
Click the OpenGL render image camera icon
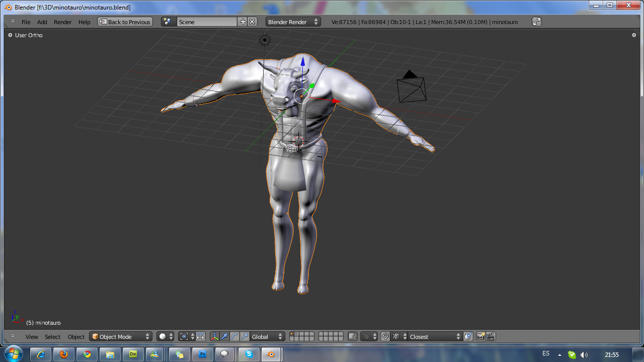tap(480, 336)
